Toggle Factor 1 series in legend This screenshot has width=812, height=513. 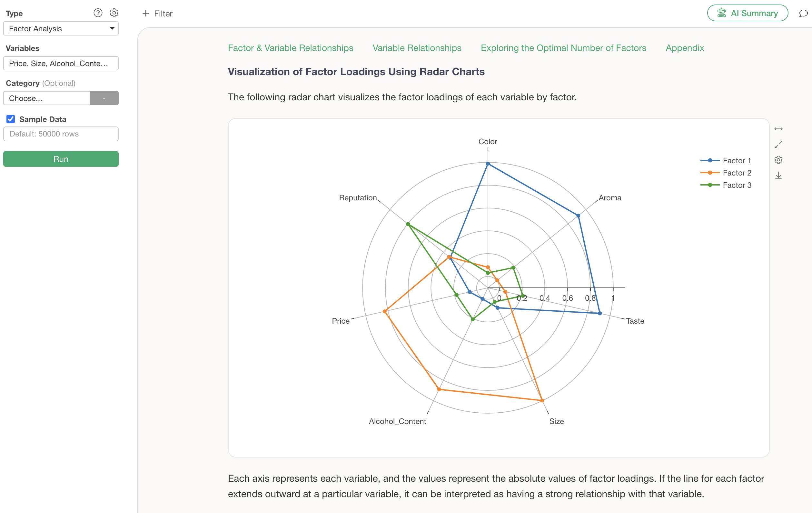[726, 161]
